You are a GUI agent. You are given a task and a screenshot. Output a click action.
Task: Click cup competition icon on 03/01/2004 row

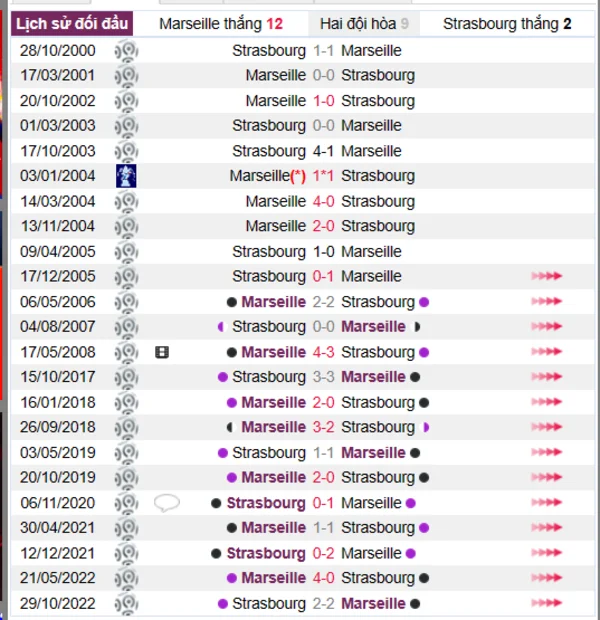126,176
